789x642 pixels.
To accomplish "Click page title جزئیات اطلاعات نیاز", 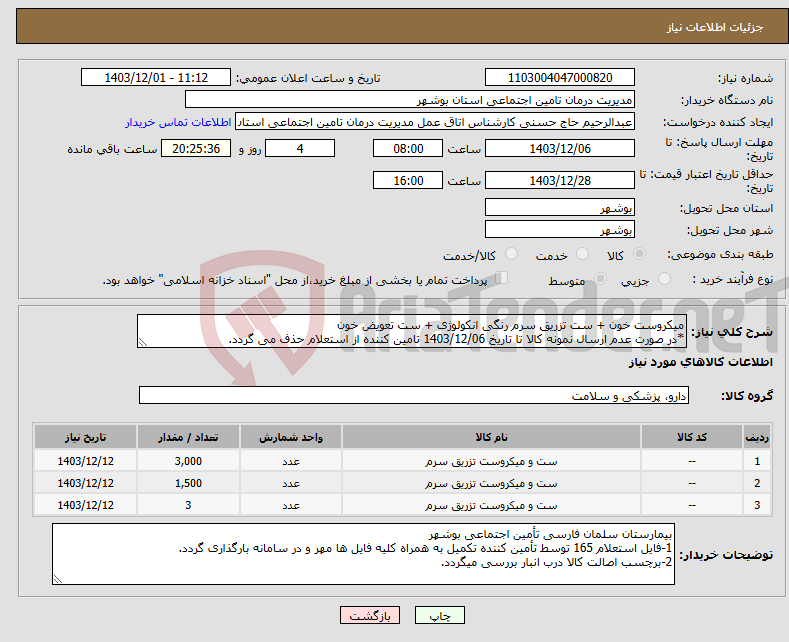I will [x=715, y=27].
